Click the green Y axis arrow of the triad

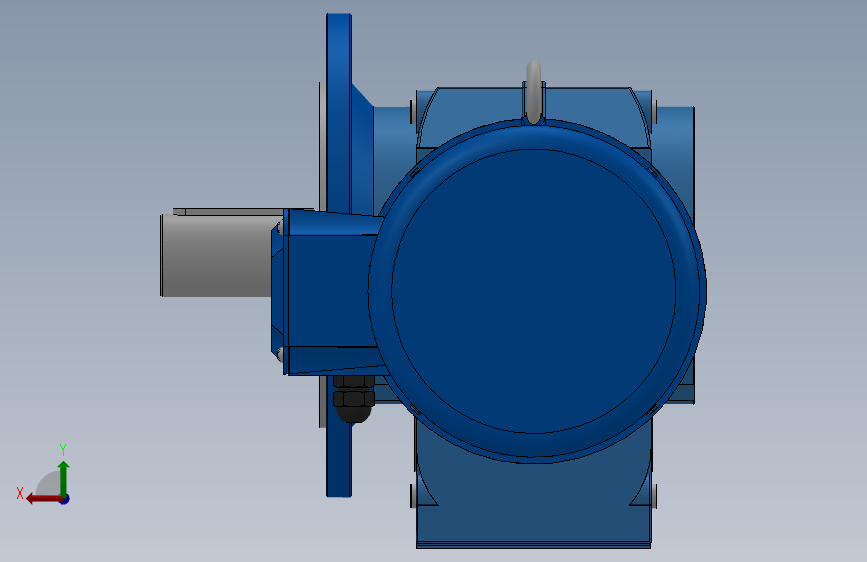[x=64, y=478]
